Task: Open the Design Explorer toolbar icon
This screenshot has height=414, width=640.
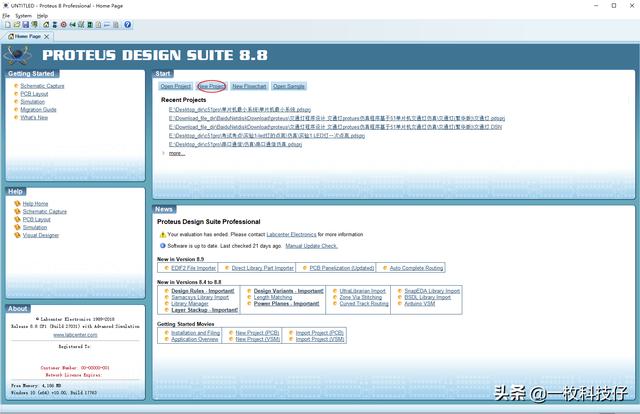Action: pos(90,25)
